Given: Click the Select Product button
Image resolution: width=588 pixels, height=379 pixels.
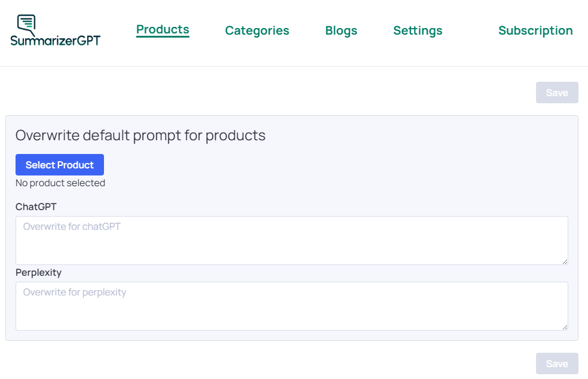Looking at the screenshot, I should [60, 165].
